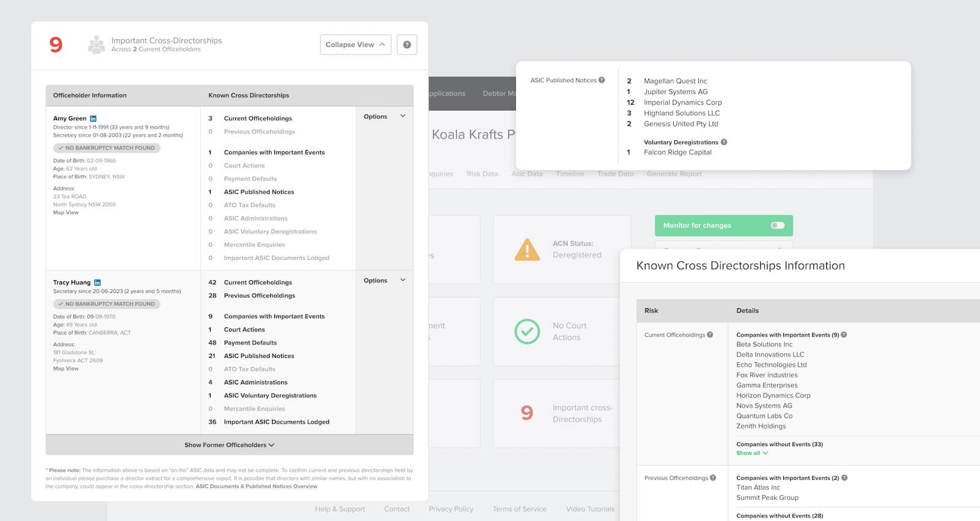Open the Generate Report tab
This screenshot has height=521, width=980.
click(x=674, y=174)
